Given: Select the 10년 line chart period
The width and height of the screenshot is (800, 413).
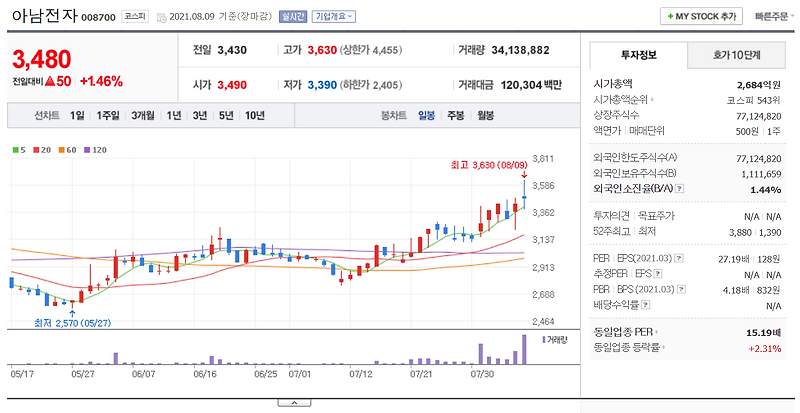Looking at the screenshot, I should pyautogui.click(x=255, y=116).
